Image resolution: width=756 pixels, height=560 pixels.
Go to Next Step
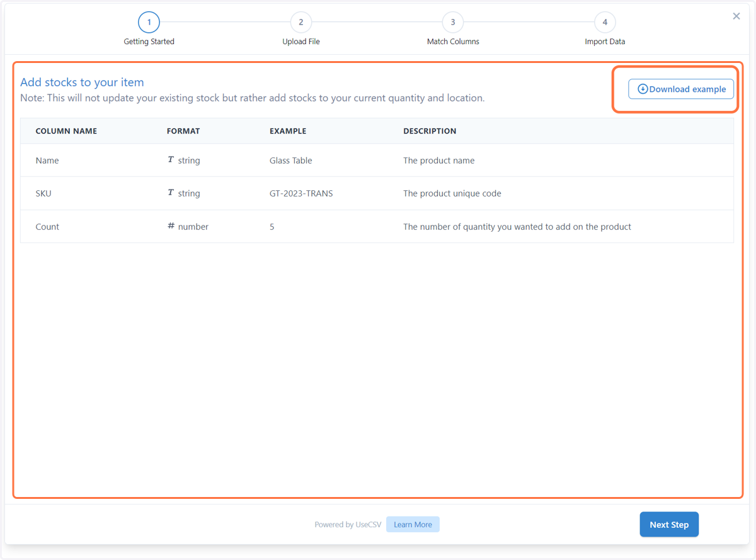[x=669, y=524]
